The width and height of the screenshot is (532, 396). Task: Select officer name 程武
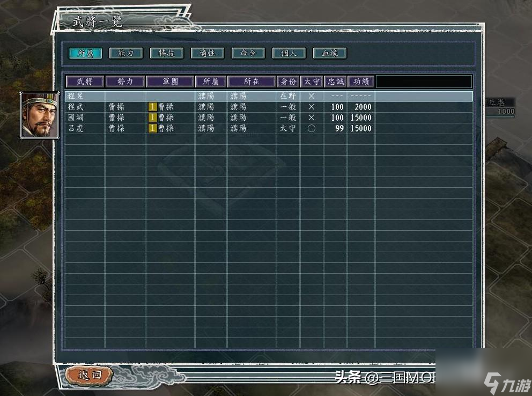(x=75, y=107)
